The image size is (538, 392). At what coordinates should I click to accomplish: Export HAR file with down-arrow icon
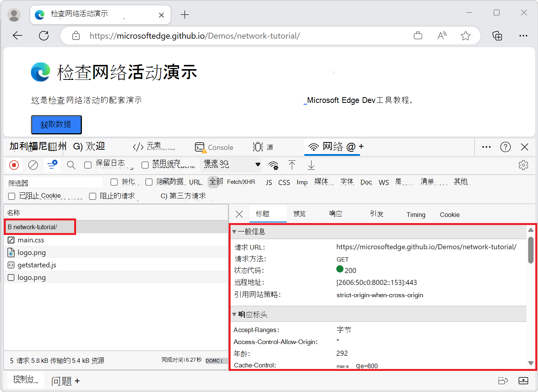pos(311,165)
